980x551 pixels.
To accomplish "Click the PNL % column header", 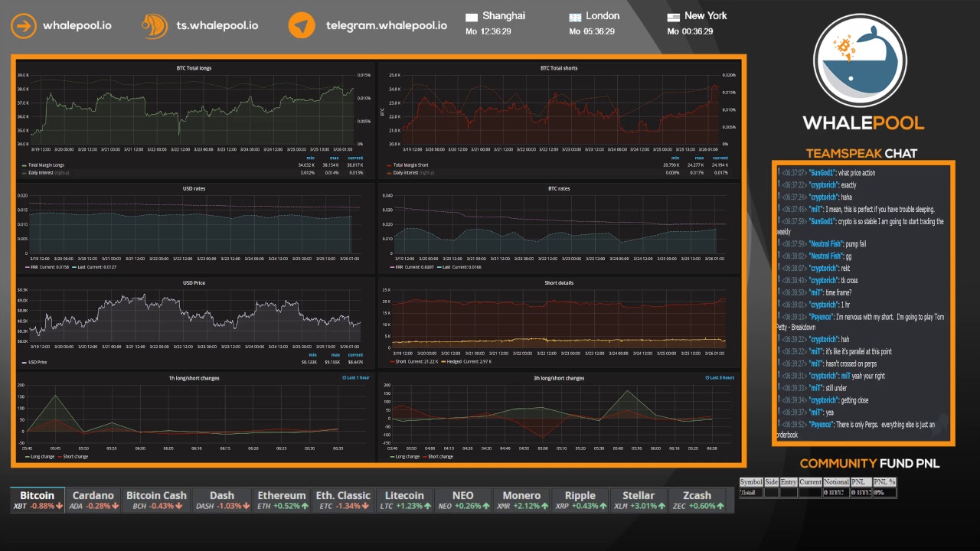I will [x=884, y=482].
